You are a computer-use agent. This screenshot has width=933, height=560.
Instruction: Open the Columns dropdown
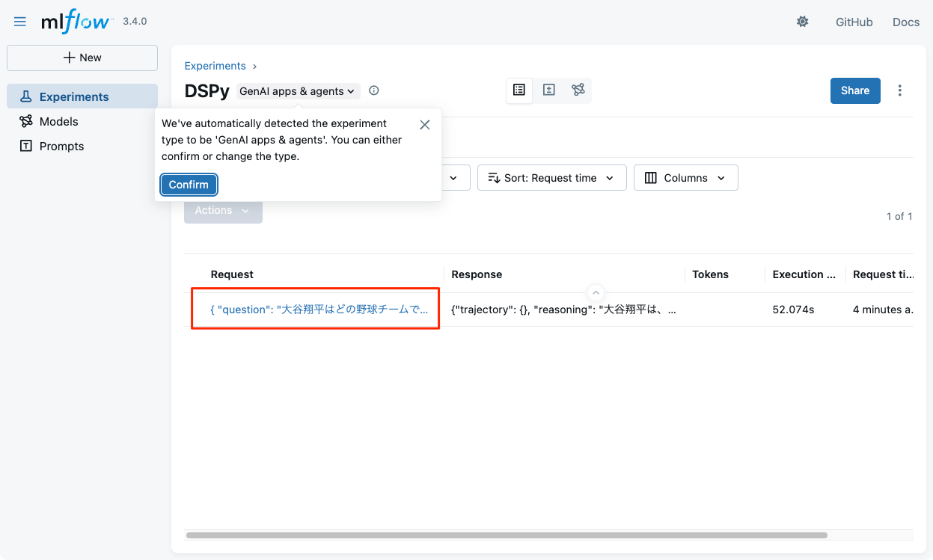tap(685, 178)
